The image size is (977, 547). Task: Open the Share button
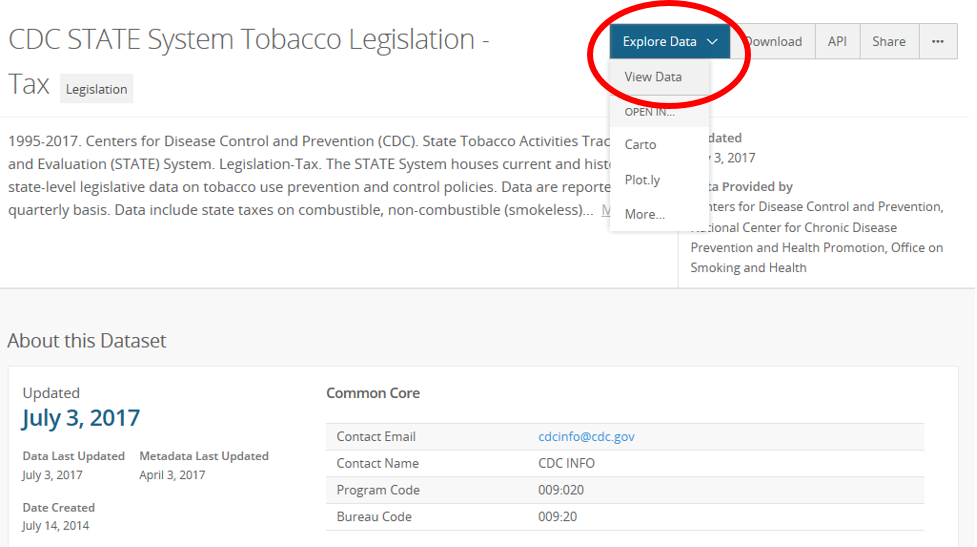click(x=888, y=41)
